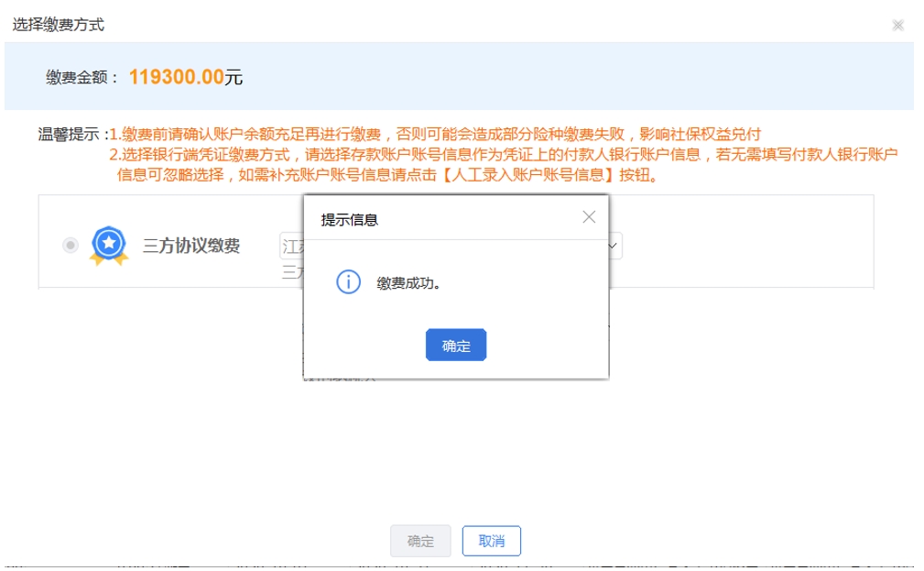Select the 三方协议缴费 radio button

point(71,246)
